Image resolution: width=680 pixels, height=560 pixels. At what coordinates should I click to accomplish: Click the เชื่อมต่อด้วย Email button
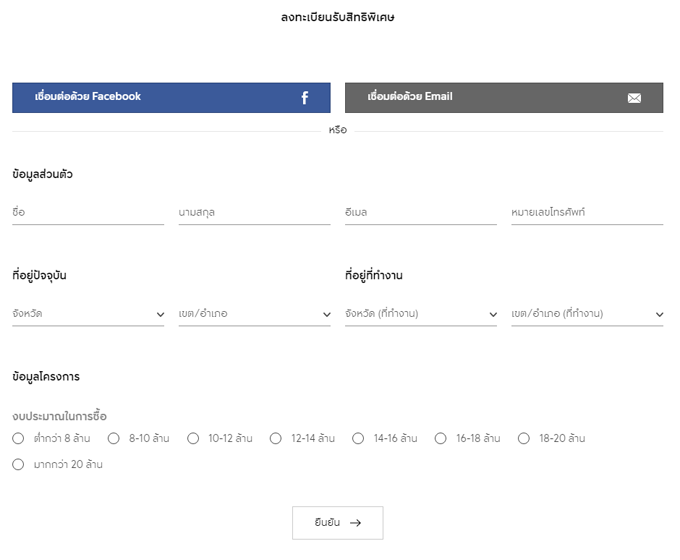click(504, 98)
